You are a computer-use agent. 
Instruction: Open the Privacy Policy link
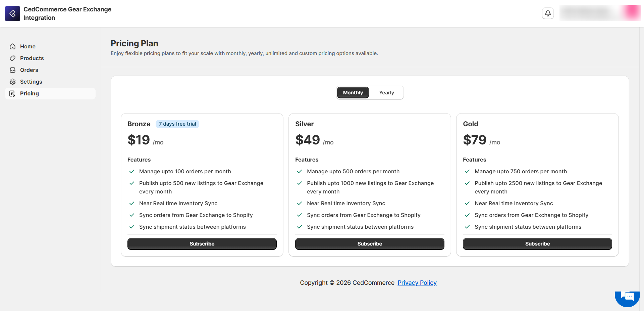pos(417,283)
